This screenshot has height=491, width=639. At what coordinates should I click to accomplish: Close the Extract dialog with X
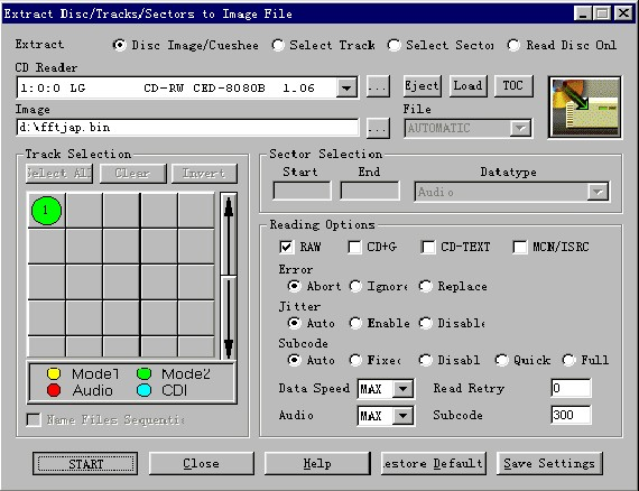coord(624,13)
